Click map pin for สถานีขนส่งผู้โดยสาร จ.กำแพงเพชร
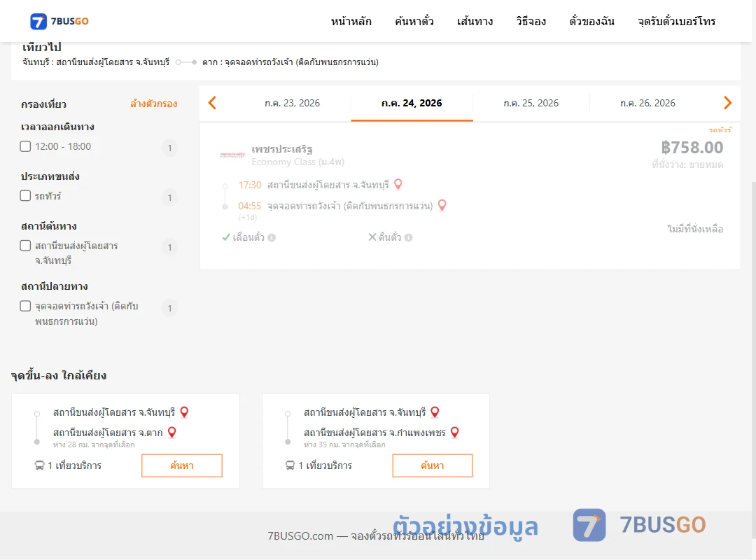This screenshot has width=756, height=560. 454,432
